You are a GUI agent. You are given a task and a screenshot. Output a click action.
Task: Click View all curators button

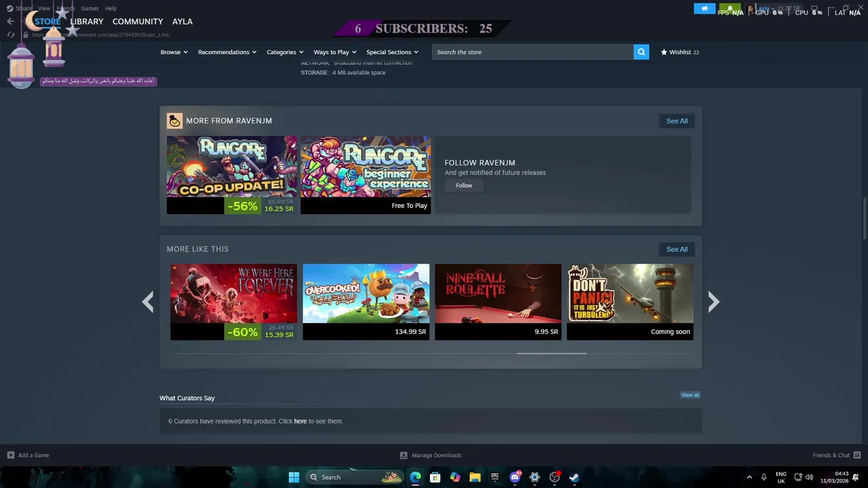tap(690, 395)
